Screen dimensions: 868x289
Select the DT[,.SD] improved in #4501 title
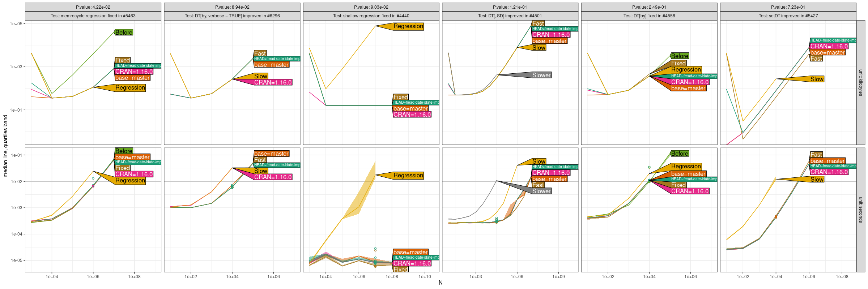click(510, 16)
